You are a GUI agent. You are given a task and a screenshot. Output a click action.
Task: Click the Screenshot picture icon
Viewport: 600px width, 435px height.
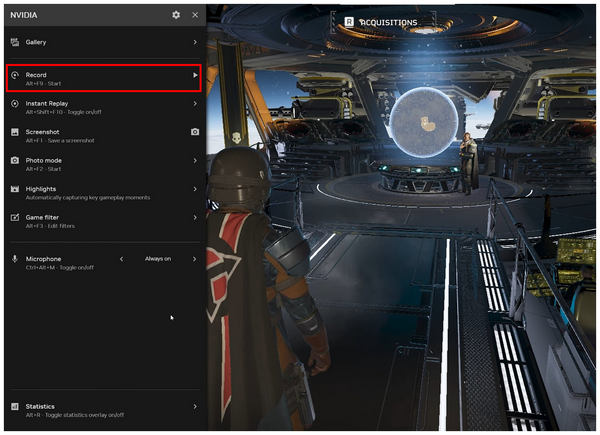point(15,132)
